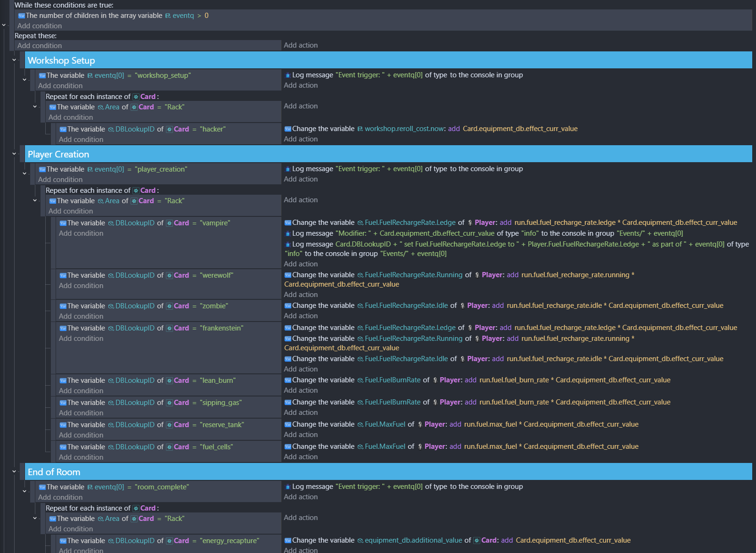
Task: Click "Add action" below the zombie action
Action: pyautogui.click(x=301, y=316)
